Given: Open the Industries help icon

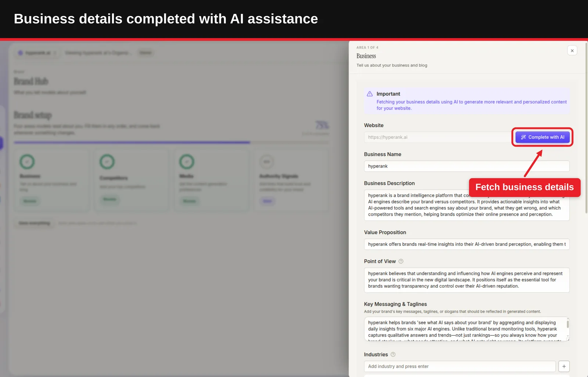Looking at the screenshot, I should (x=393, y=355).
